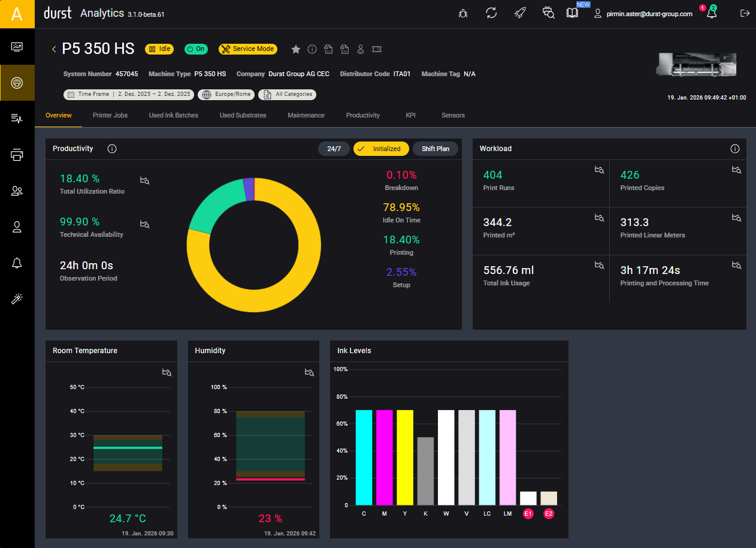Select the 24/7 productivity mode
The image size is (756, 548).
[334, 149]
